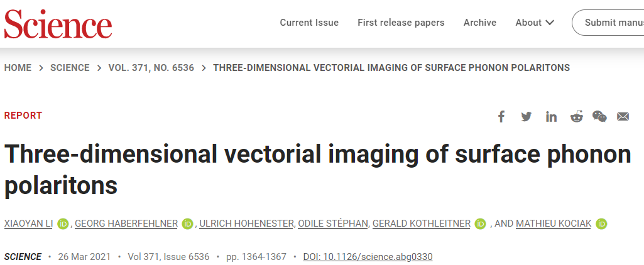The width and height of the screenshot is (644, 265).
Task: Share article on Facebook icon
Action: (501, 117)
